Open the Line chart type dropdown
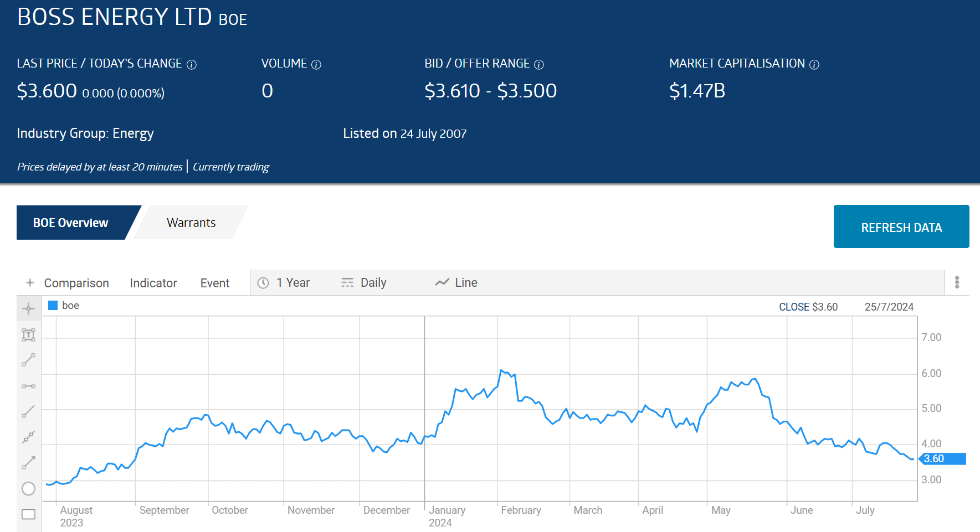Image resolution: width=980 pixels, height=532 pixels. (x=456, y=283)
